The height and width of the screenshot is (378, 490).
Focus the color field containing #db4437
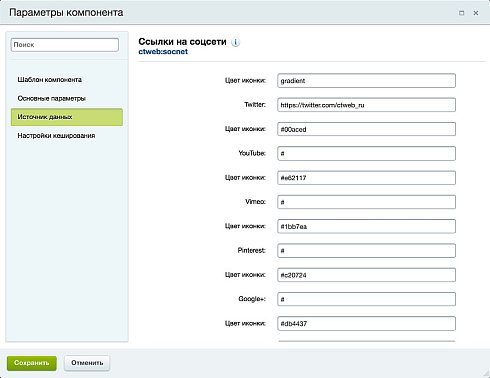click(366, 323)
